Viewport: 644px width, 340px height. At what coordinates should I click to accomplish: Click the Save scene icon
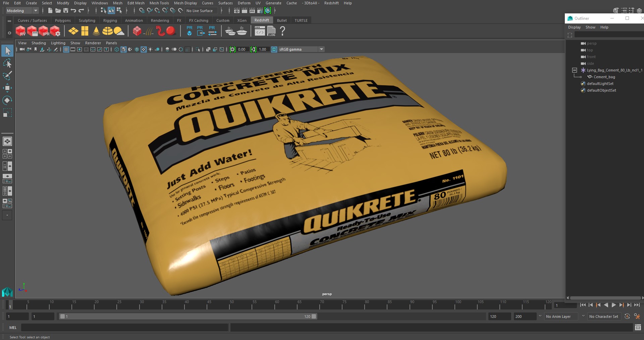(x=66, y=11)
